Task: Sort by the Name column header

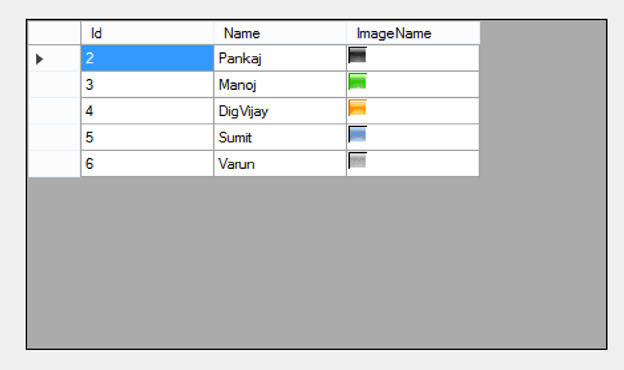Action: 280,33
